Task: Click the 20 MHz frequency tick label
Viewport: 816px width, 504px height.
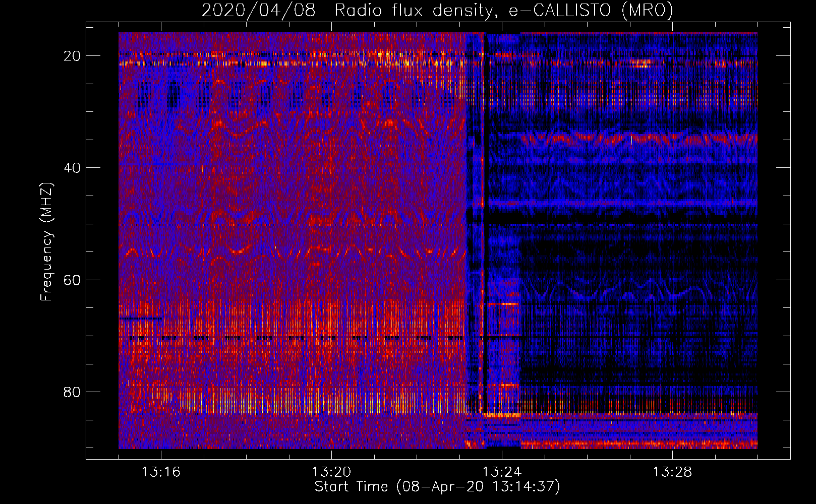Action: pos(72,56)
